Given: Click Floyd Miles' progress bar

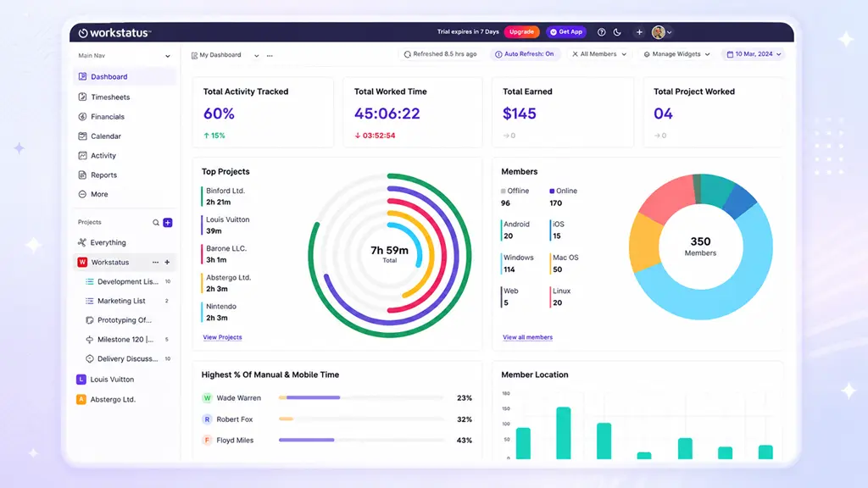Looking at the screenshot, I should [361, 440].
